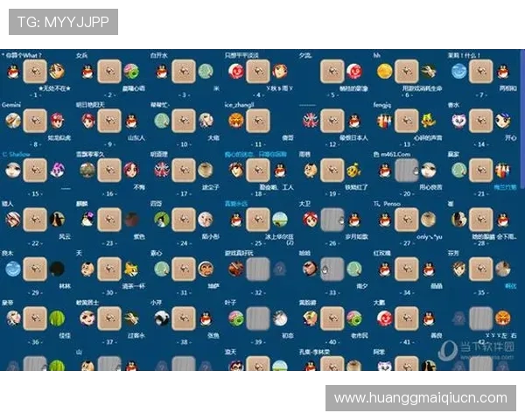Viewport: 525px width, 420px height.
Task: Click the player name 'C. Shadow'
Action: pyautogui.click(x=16, y=154)
